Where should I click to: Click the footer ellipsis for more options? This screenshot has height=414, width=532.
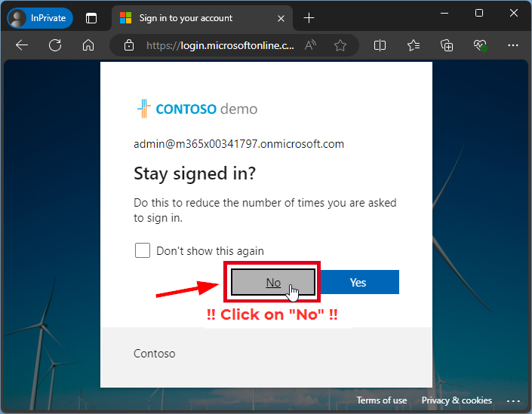513,401
